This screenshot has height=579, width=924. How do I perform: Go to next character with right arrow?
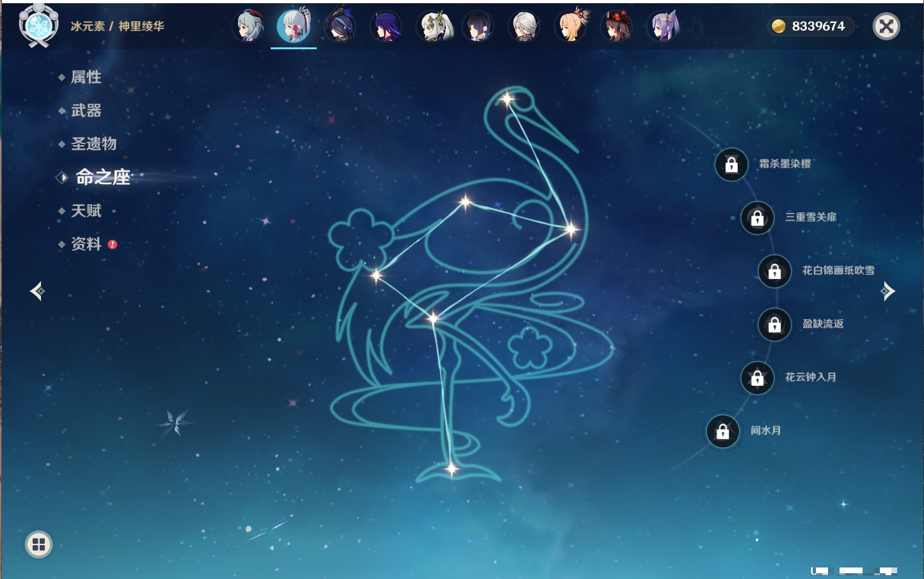888,291
